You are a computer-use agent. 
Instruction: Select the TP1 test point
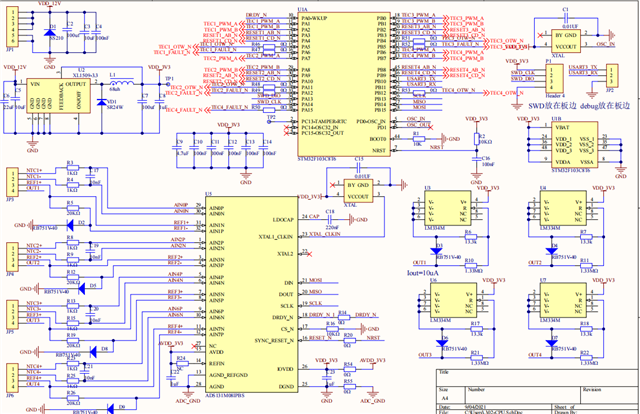(167, 84)
